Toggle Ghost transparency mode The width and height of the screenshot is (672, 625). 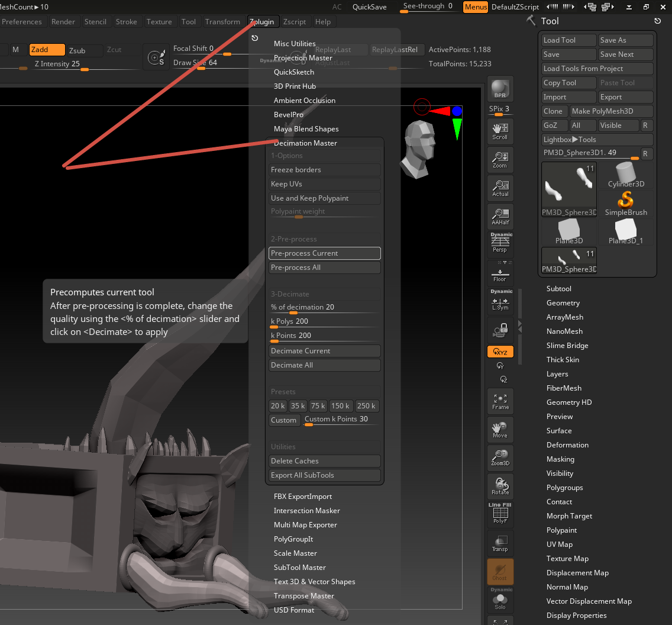[500, 572]
